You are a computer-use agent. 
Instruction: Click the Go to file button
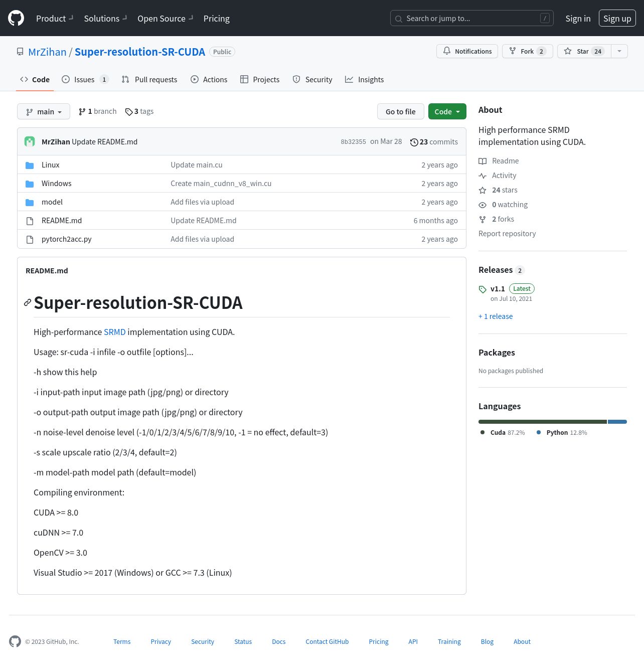pos(401,111)
